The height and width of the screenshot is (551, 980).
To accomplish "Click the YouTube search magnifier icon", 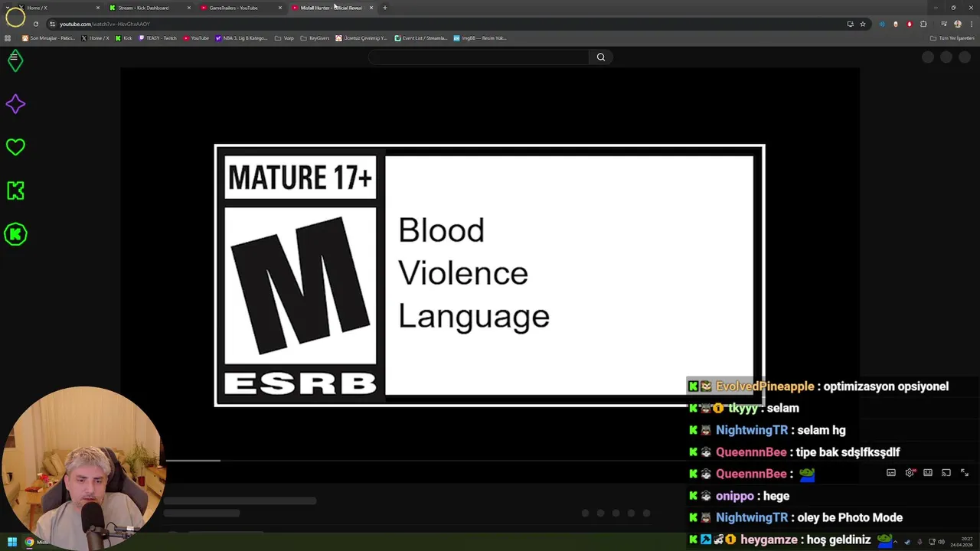I will pyautogui.click(x=601, y=57).
